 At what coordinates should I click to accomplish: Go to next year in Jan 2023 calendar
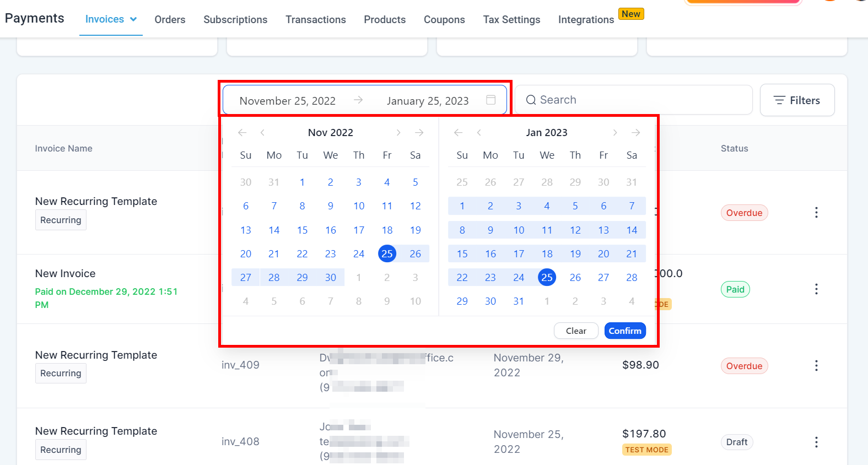click(x=636, y=133)
